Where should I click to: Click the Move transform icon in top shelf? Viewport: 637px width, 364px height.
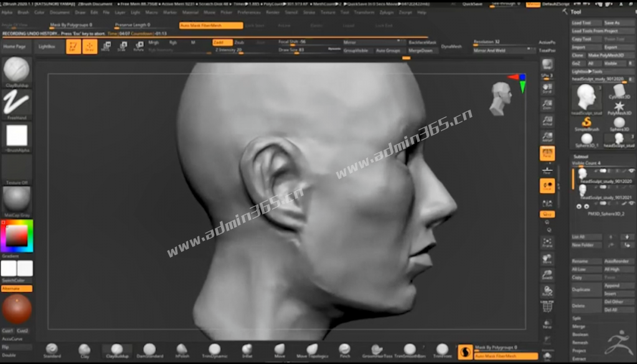106,47
